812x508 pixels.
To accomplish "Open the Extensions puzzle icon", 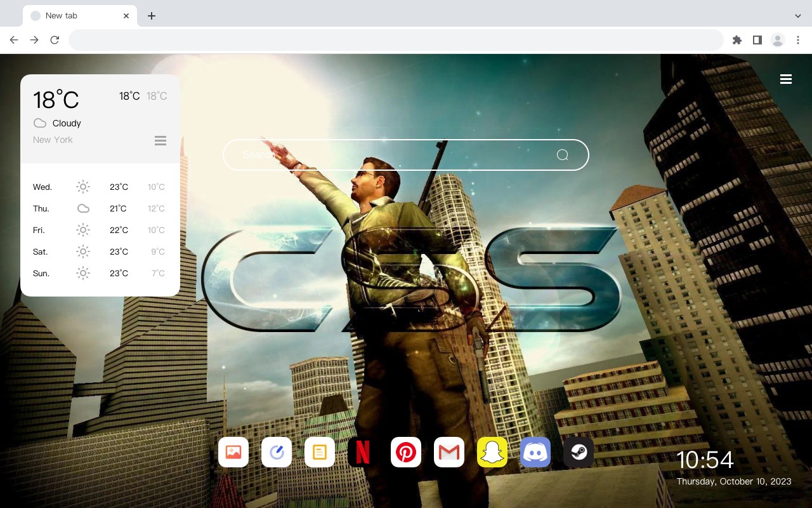I will [x=737, y=40].
